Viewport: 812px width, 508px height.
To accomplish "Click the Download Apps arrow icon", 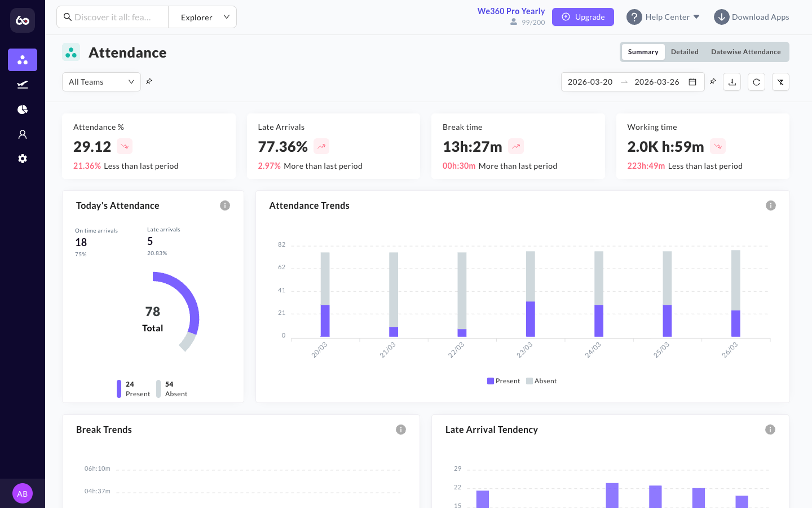I will (722, 17).
